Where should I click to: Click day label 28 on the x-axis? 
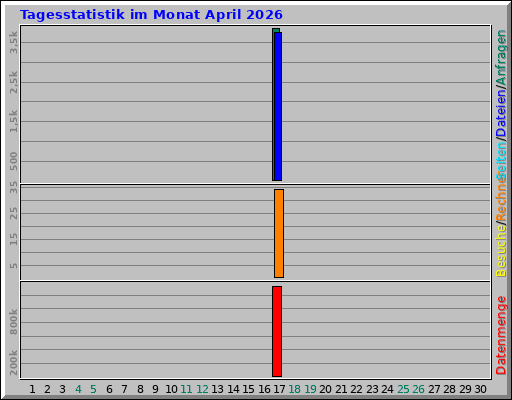tap(449, 389)
